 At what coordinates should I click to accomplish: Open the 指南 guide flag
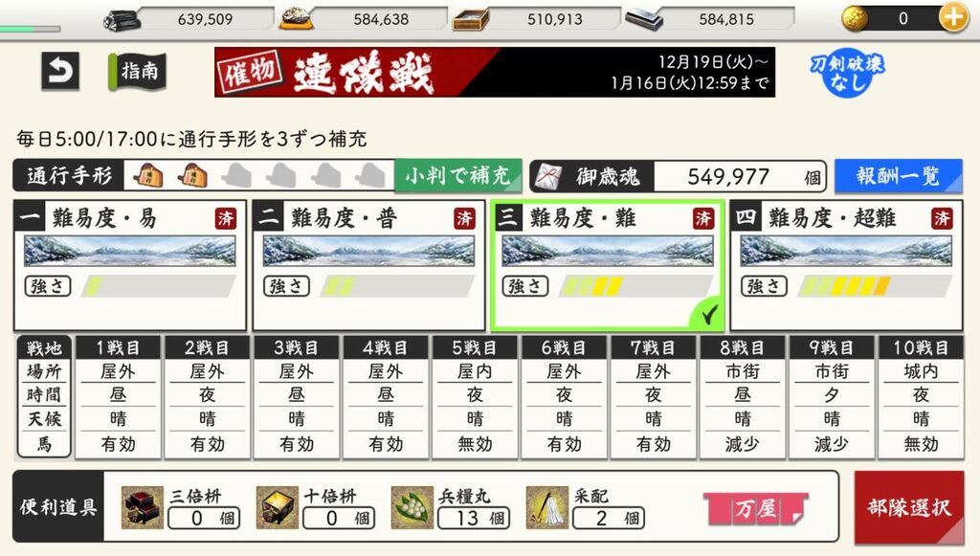coord(138,71)
